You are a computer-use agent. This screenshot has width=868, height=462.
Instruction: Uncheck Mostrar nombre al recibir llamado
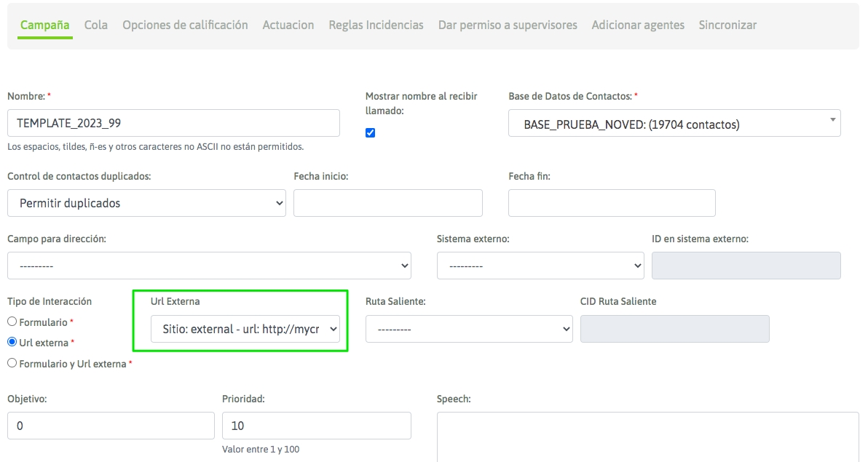click(x=371, y=133)
